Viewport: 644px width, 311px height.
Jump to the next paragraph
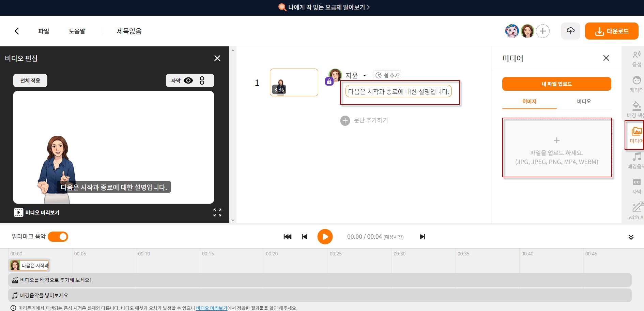point(423,237)
